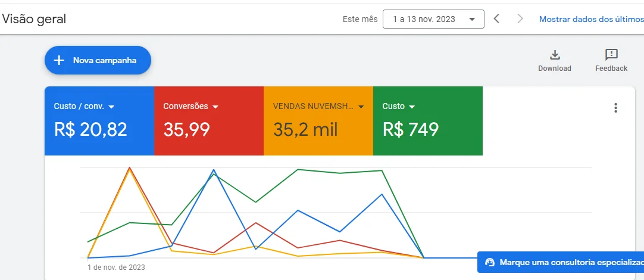Screen dimensions: 644x280
Task: Click the Download icon
Action: pyautogui.click(x=555, y=55)
